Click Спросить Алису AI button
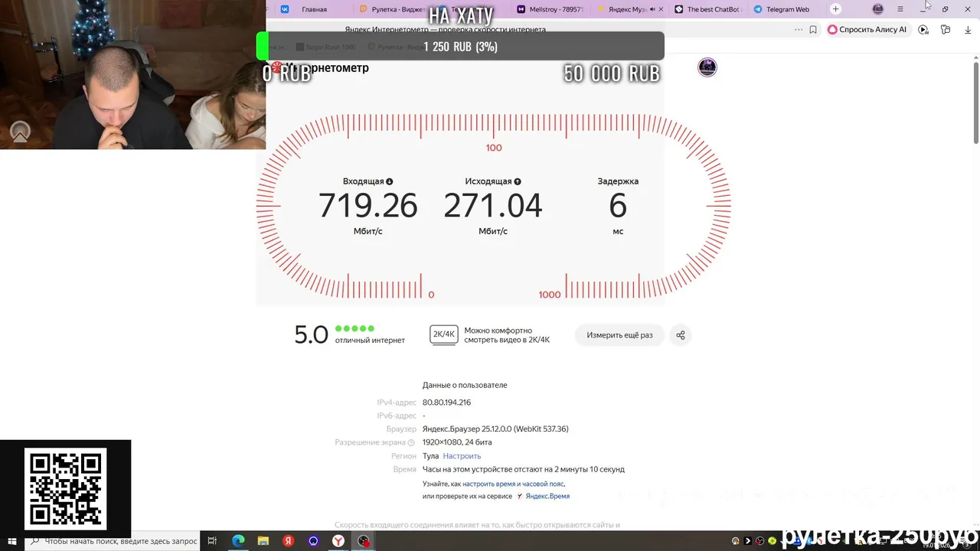This screenshot has width=980, height=551. click(x=867, y=30)
